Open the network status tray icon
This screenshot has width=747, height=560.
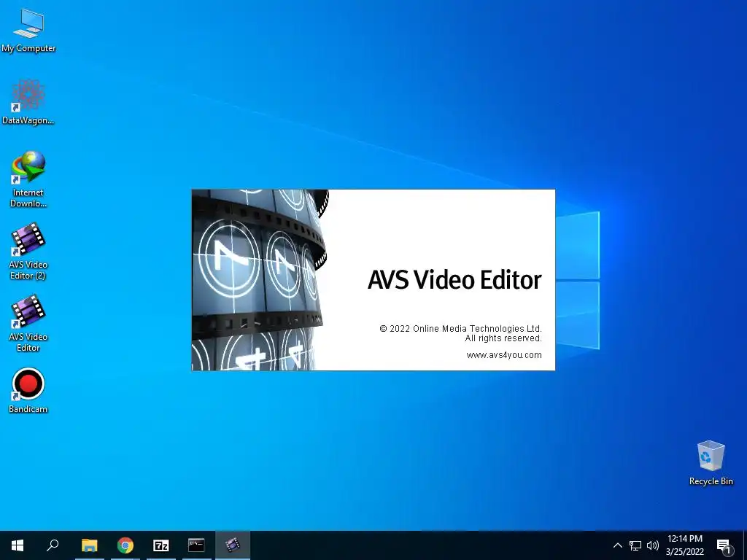pyautogui.click(x=635, y=545)
